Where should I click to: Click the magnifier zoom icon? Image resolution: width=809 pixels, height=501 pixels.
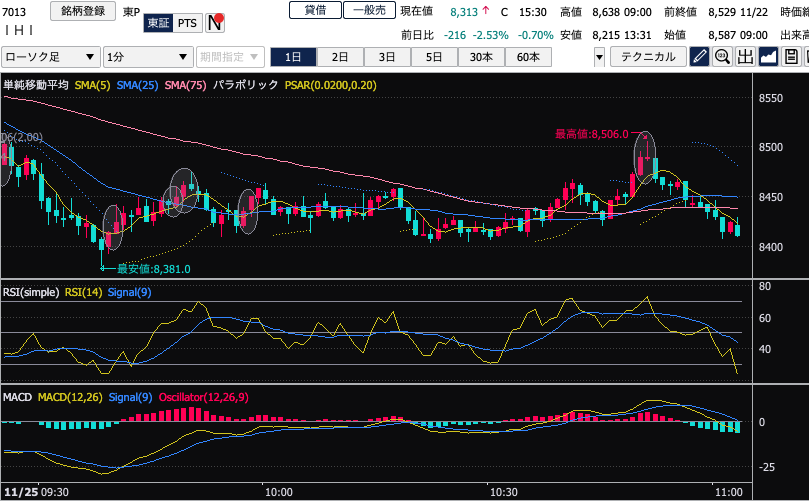click(x=722, y=57)
